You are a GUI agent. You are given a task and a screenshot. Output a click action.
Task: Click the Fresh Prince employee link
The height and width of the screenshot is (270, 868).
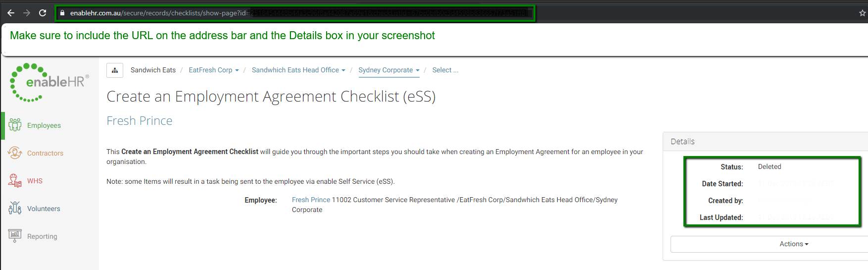[311, 200]
